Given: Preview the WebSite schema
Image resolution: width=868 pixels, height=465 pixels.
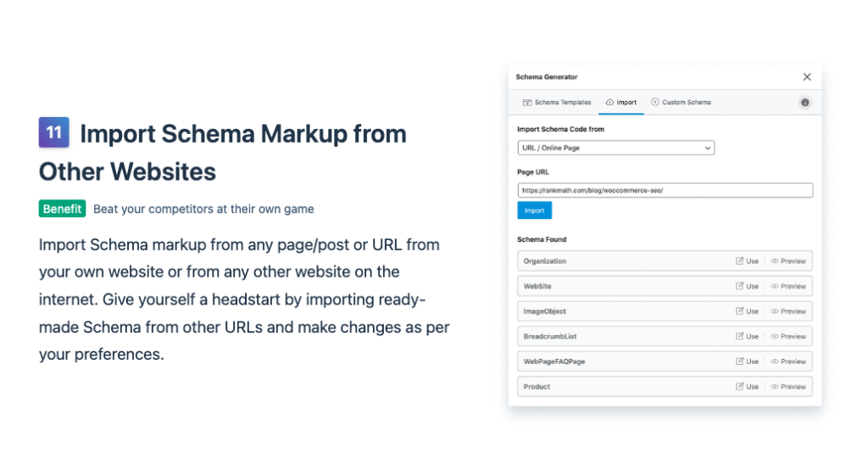Looking at the screenshot, I should [x=788, y=286].
